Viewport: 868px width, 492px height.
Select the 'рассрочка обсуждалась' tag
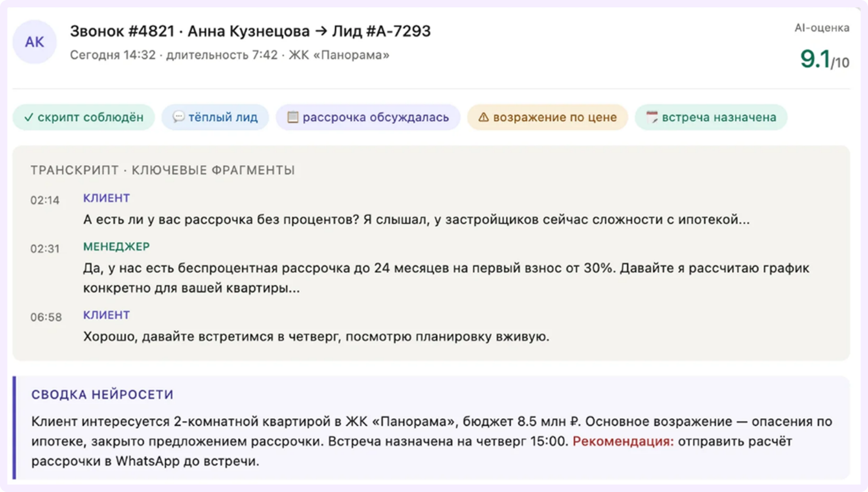pyautogui.click(x=368, y=117)
